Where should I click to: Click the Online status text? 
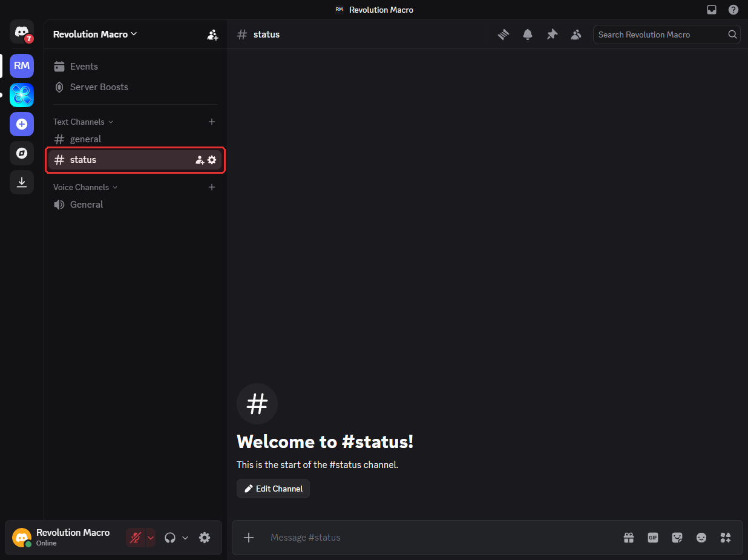pyautogui.click(x=47, y=543)
